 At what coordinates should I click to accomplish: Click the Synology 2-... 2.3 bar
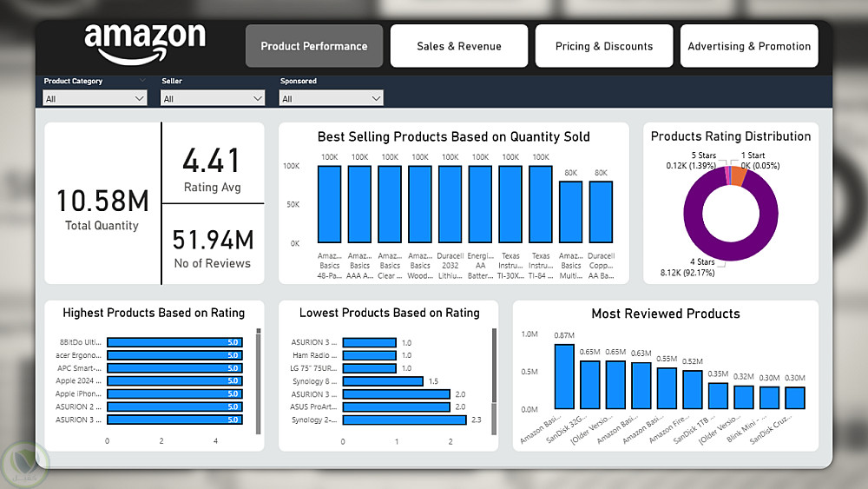404,420
